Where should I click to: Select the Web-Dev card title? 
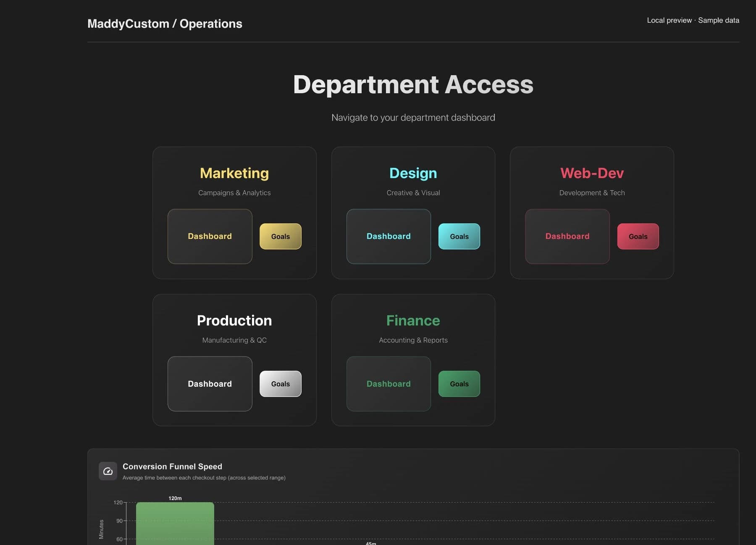[x=592, y=173]
